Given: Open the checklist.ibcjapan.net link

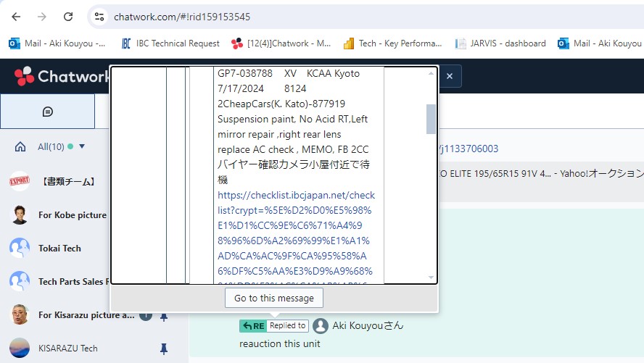Looking at the screenshot, I should click(x=296, y=233).
